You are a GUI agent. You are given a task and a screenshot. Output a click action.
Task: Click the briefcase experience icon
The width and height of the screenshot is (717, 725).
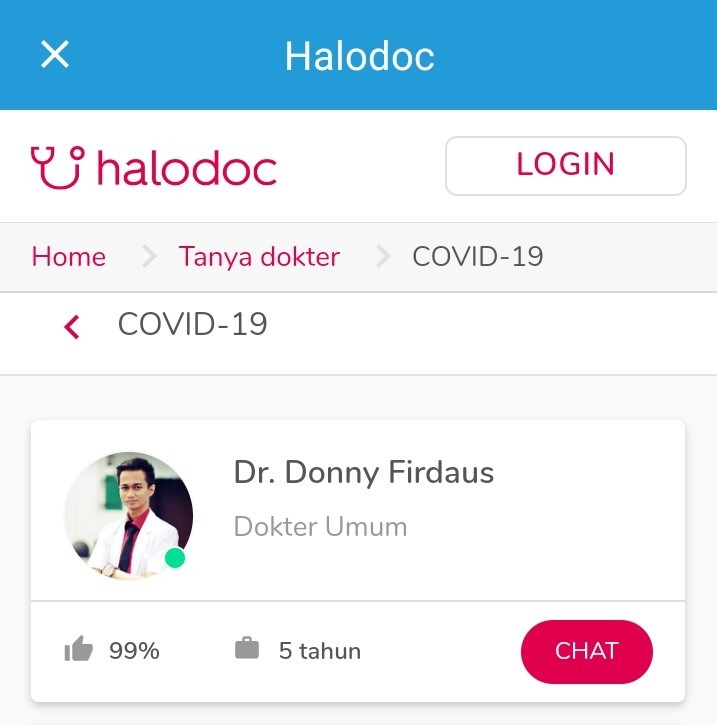[247, 648]
